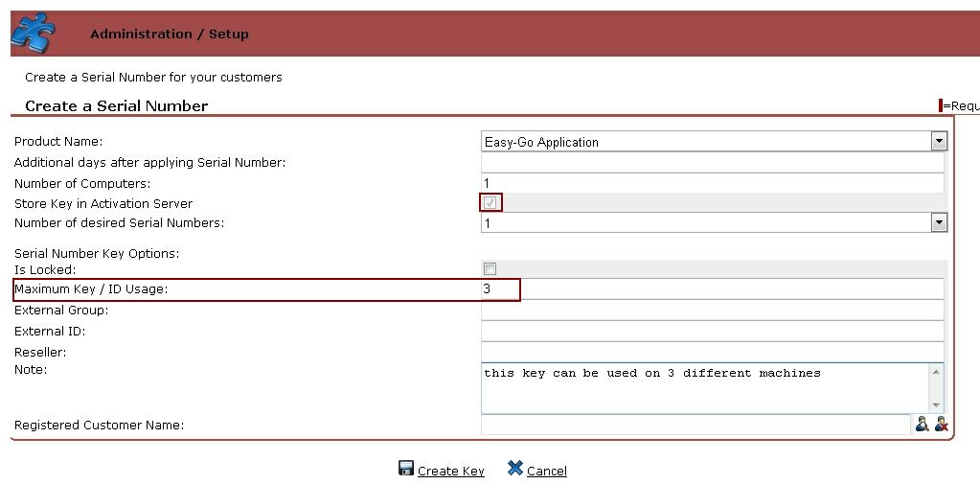Click the search customer icon
The width and height of the screenshot is (980, 484).
922,425
